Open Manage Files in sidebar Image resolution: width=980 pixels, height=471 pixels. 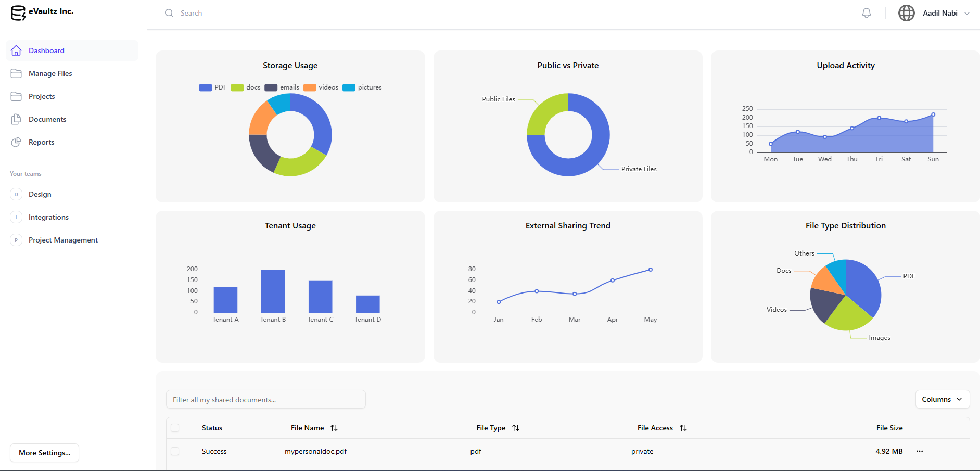50,73
